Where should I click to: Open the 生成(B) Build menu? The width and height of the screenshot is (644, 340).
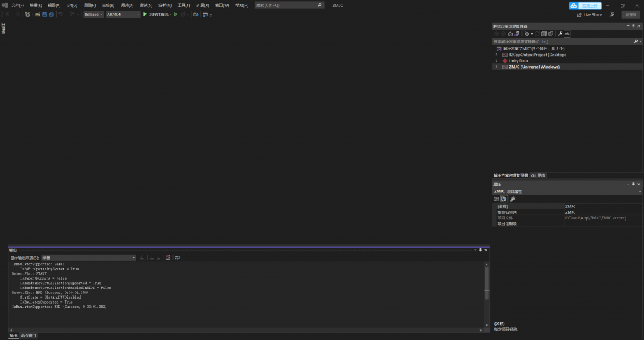[108, 5]
